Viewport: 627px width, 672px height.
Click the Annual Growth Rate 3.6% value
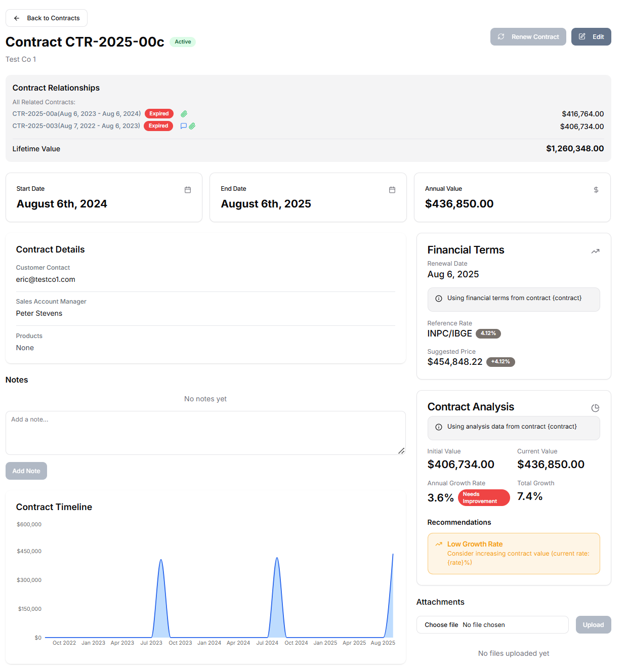click(x=441, y=498)
